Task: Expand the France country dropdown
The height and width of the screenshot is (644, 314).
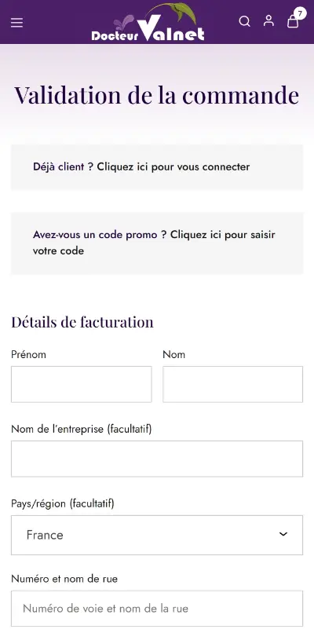Action: click(157, 535)
